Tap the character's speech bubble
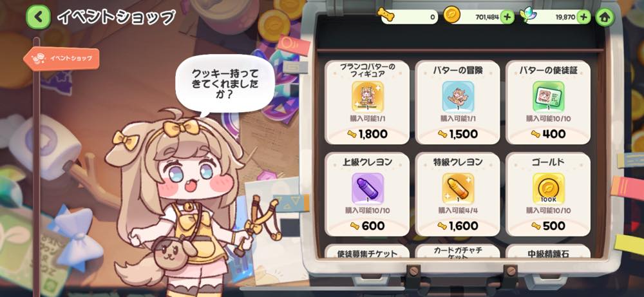Viewport: 644px width, 297px height. click(x=225, y=84)
